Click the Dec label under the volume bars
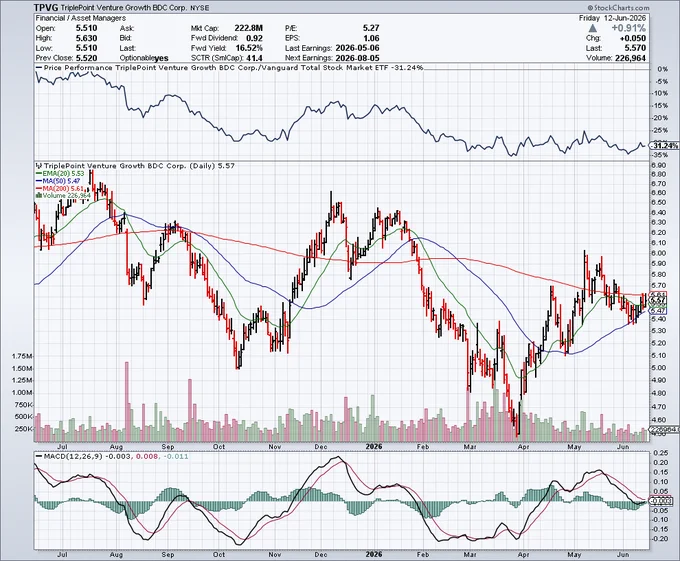Screen dimensions: 680x561 (x=321, y=447)
